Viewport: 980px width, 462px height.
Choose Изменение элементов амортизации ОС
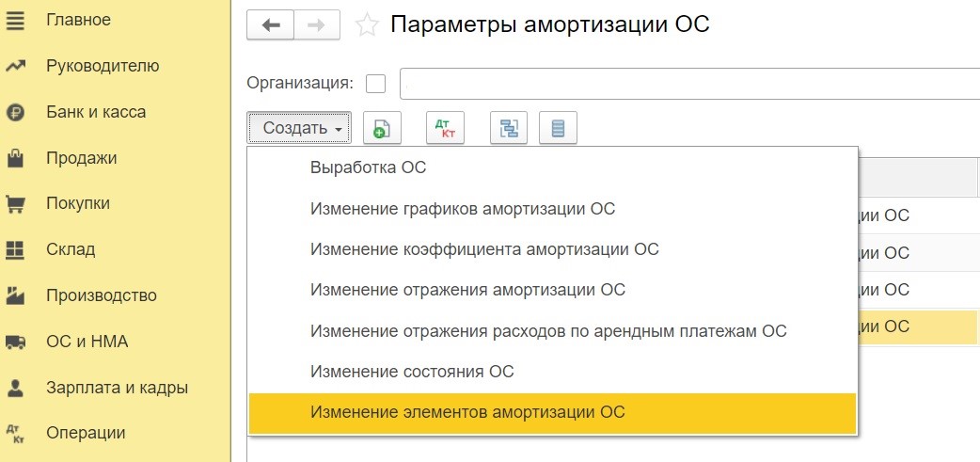(552, 413)
